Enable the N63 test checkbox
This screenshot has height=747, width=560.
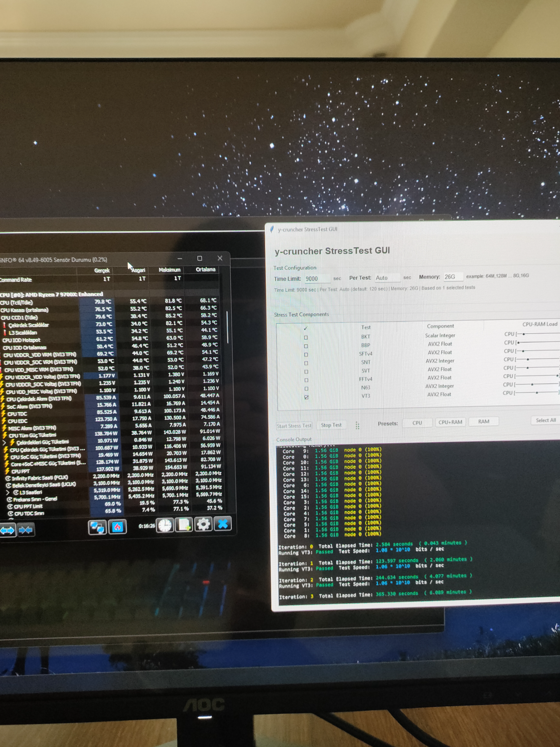click(306, 389)
